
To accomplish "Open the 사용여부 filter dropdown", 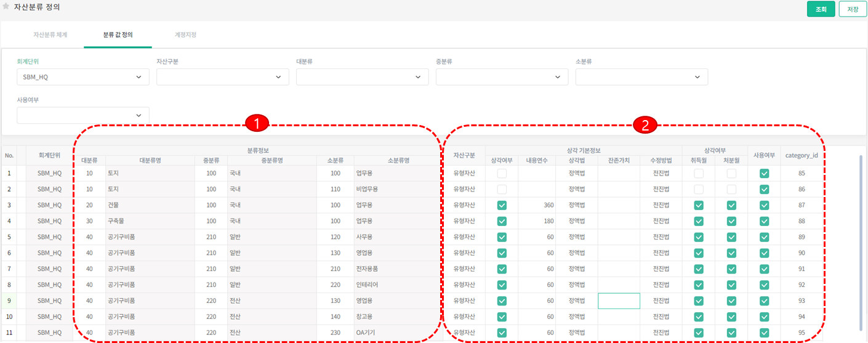I will [x=83, y=115].
